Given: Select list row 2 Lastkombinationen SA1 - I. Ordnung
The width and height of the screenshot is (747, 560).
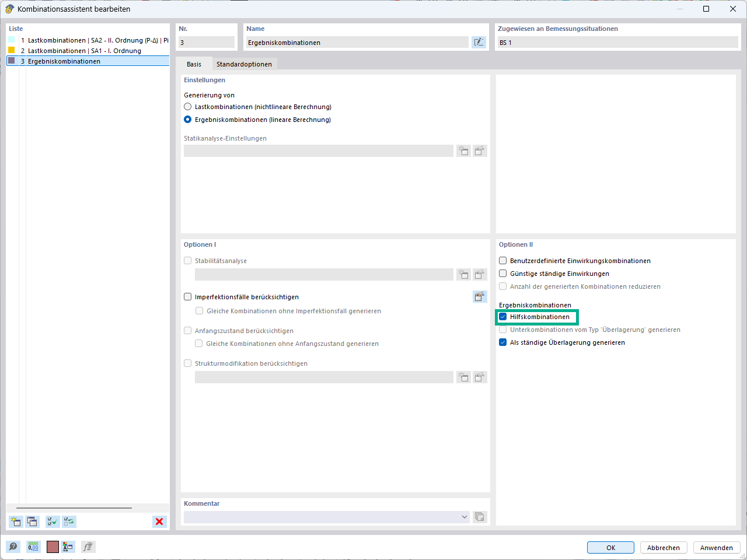Looking at the screenshot, I should 88,51.
